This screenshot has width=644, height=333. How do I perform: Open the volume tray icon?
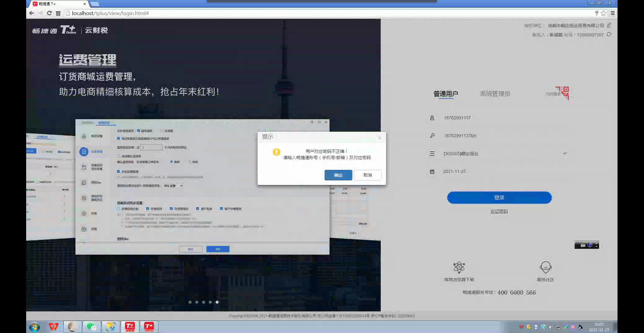(550, 327)
